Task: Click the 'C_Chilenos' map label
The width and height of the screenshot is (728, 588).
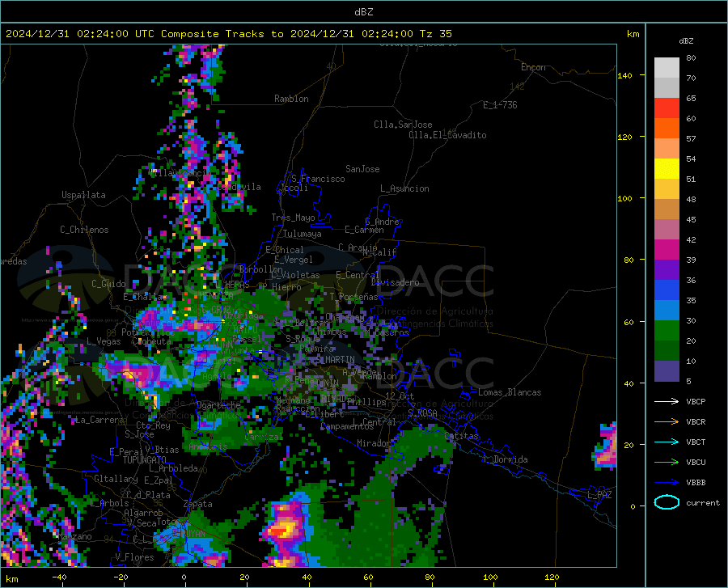Action: (84, 230)
